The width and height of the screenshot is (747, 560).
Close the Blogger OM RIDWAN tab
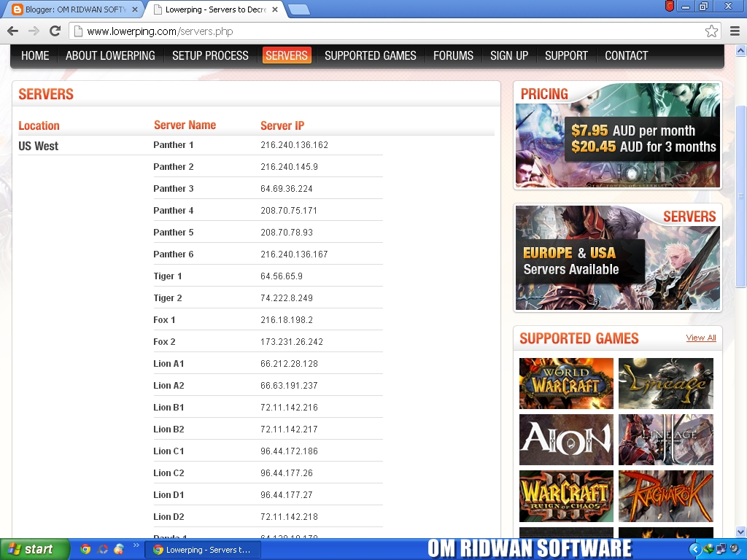coord(135,9)
